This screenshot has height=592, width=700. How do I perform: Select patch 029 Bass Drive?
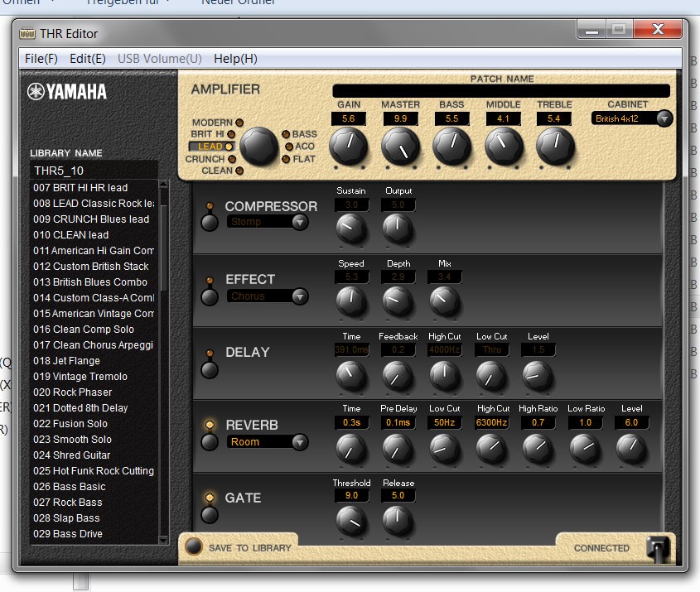(x=94, y=533)
